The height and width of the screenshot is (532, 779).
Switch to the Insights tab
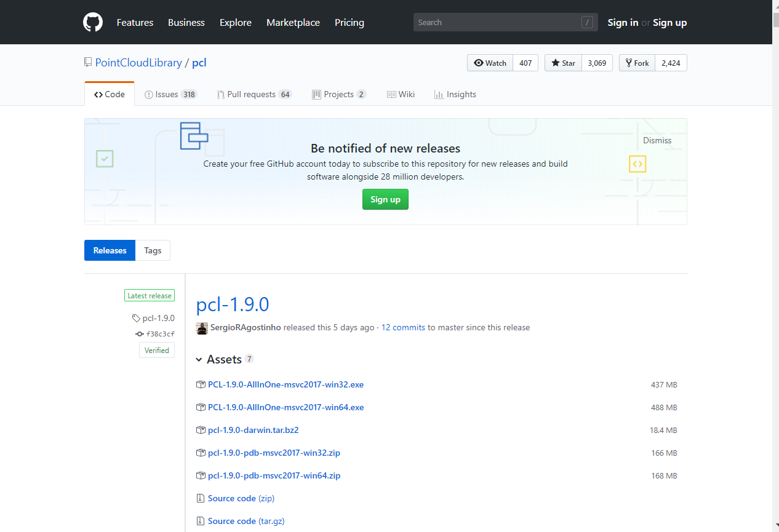(x=455, y=94)
